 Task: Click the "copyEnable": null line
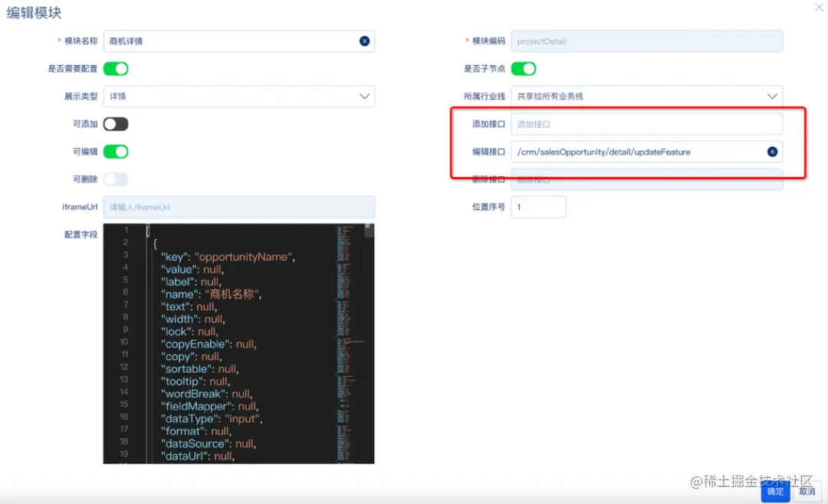tap(209, 344)
